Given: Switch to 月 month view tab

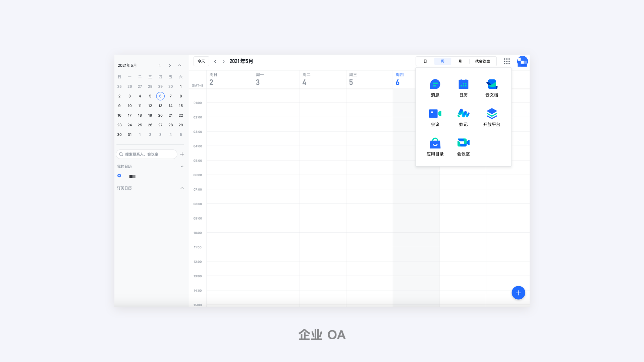Looking at the screenshot, I should coord(460,61).
